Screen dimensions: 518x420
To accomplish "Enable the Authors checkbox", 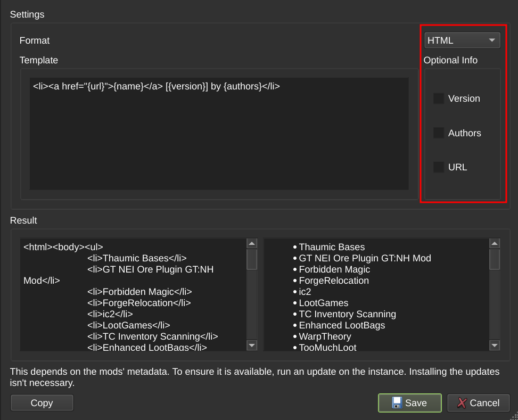I will click(x=438, y=133).
